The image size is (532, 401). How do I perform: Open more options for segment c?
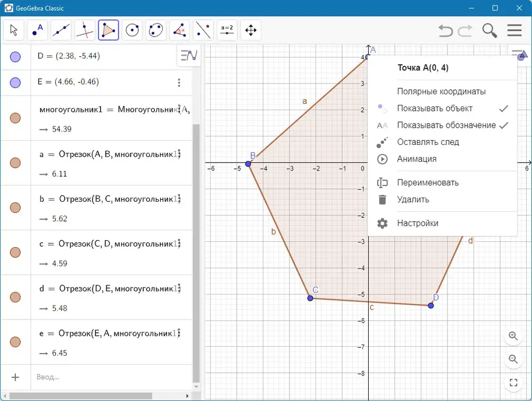tap(179, 244)
